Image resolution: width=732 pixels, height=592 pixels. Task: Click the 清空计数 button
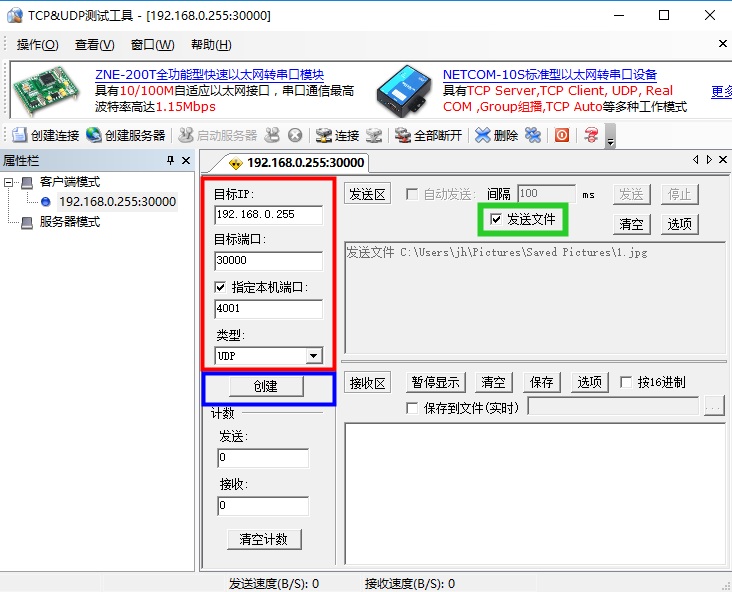coord(264,539)
